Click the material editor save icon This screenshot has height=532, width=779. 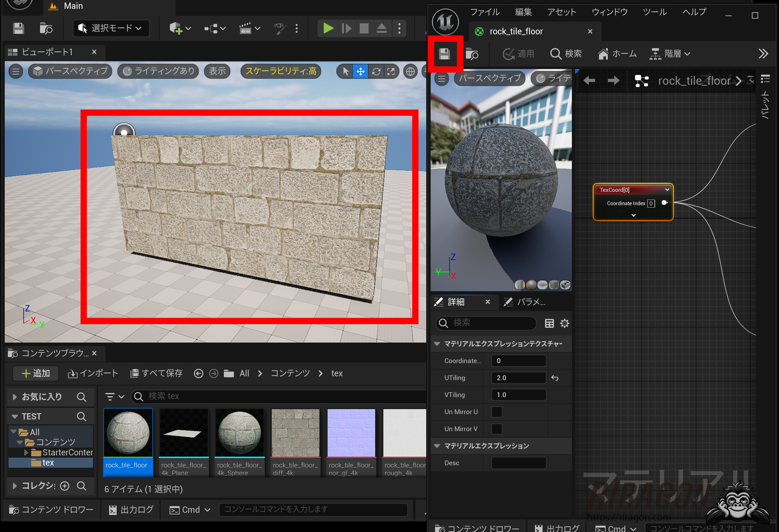445,54
